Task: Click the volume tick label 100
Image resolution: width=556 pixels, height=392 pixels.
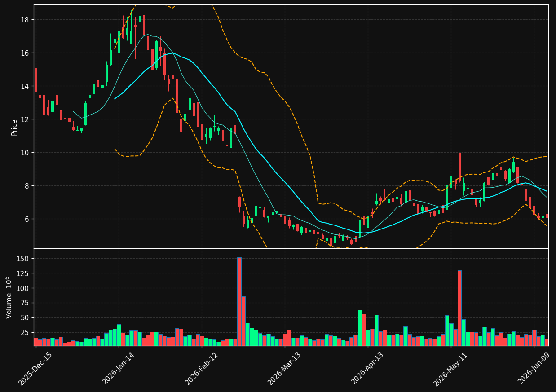Action: [x=23, y=288]
